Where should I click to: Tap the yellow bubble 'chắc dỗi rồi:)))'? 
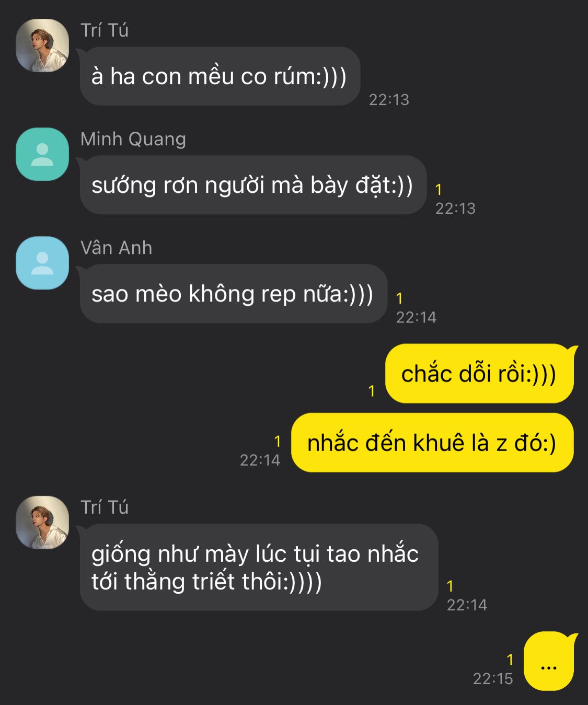click(x=479, y=373)
